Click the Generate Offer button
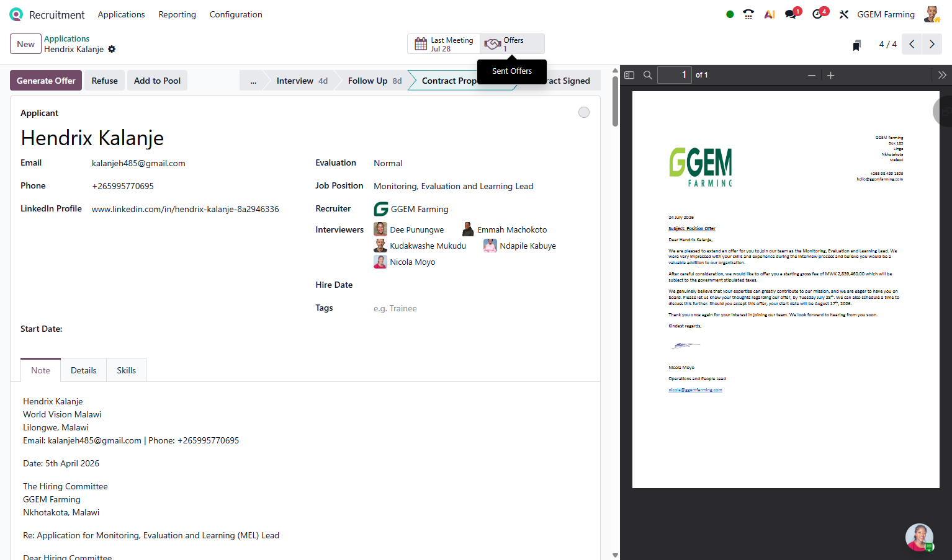Viewport: 952px width, 560px height. [x=46, y=81]
